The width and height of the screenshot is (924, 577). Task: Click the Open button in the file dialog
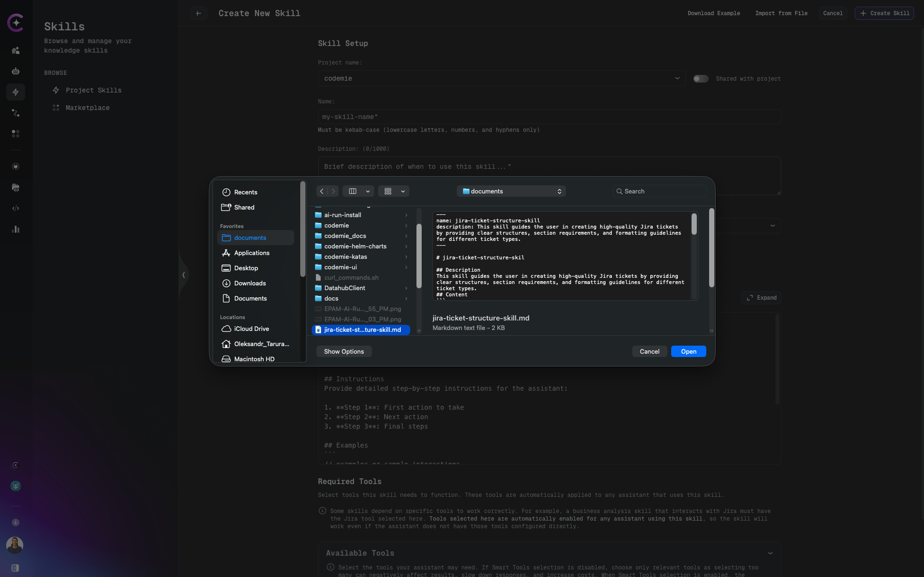688,351
